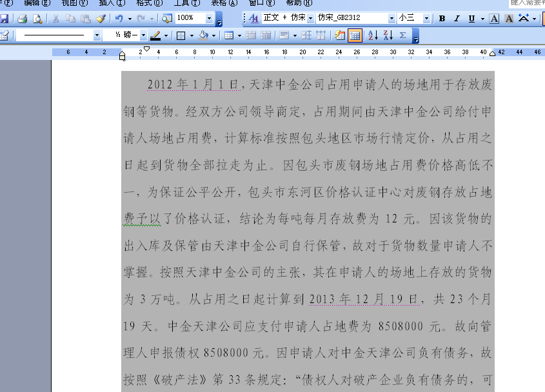Open Print Preview with the magnifier page icon

37,19
